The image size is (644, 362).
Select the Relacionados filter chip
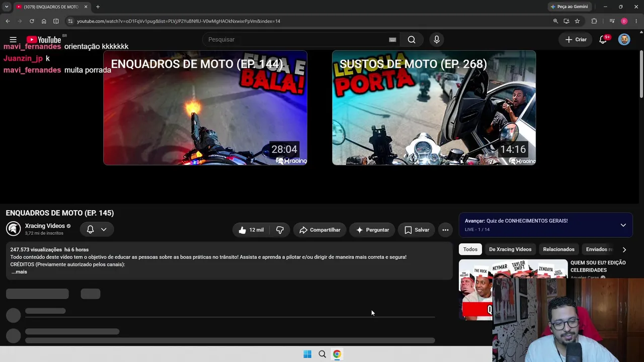pos(558,249)
